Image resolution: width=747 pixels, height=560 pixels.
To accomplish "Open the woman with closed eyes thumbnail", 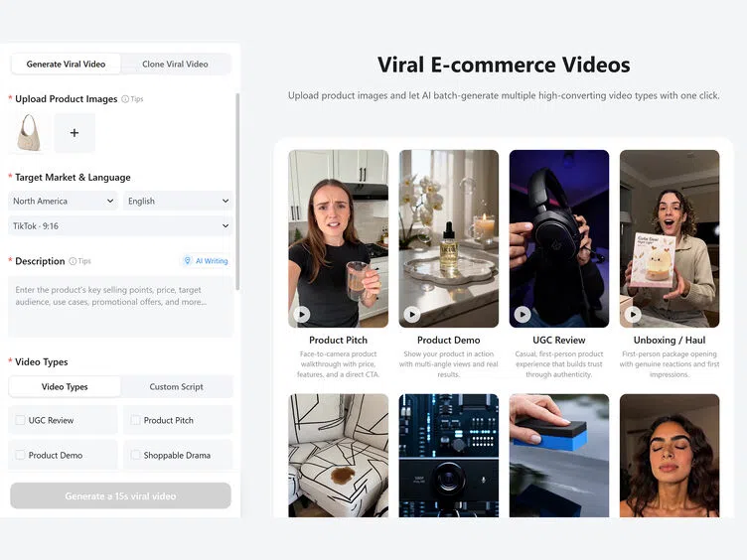I will click(670, 455).
